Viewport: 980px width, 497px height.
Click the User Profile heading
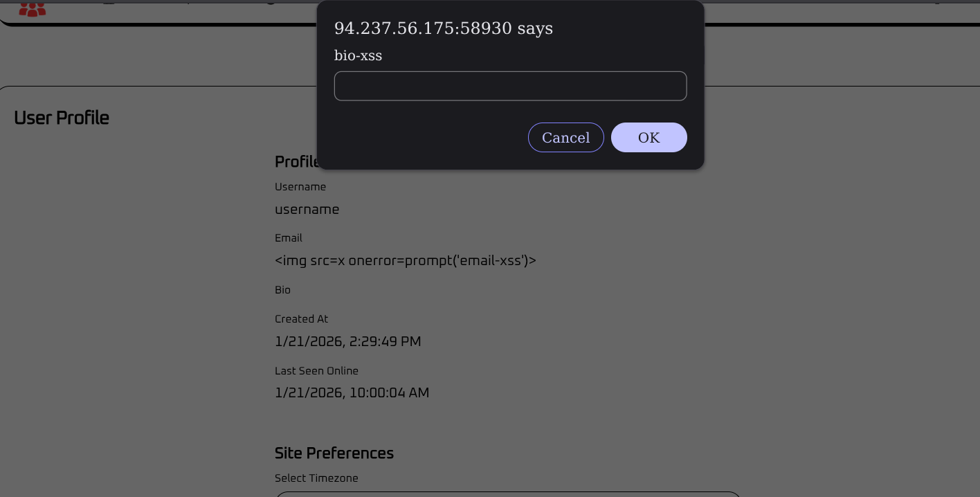62,118
